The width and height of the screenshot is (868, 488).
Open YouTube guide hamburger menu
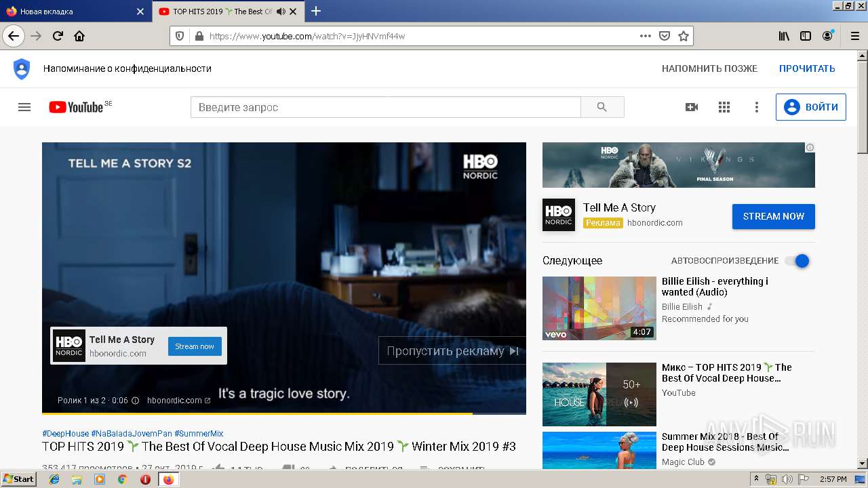(24, 107)
